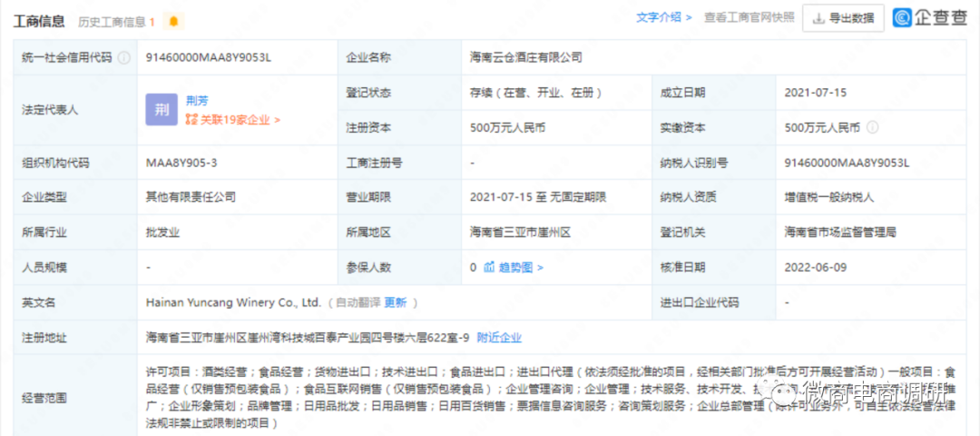Click the trend chart icon next to 趋势图
980x436 pixels.
coord(489,268)
